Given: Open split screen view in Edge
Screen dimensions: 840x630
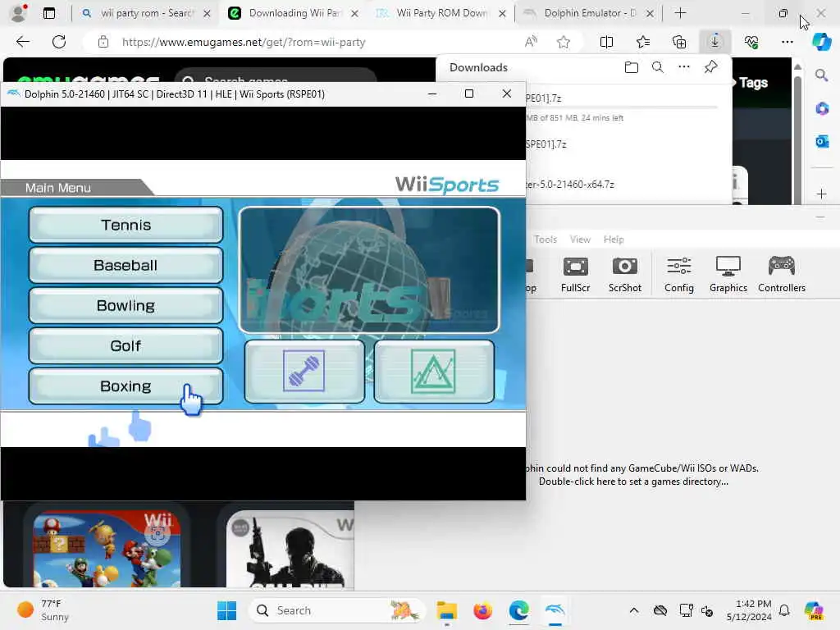Looking at the screenshot, I should pos(606,42).
